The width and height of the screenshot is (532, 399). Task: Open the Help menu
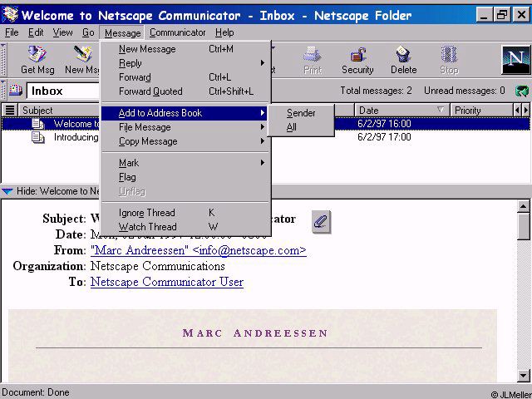tap(224, 32)
